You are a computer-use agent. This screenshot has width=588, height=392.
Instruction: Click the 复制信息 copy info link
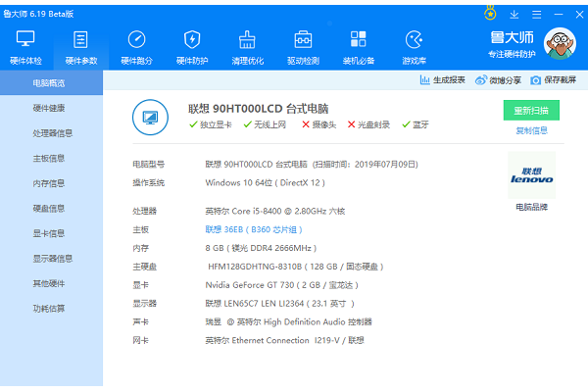(532, 131)
